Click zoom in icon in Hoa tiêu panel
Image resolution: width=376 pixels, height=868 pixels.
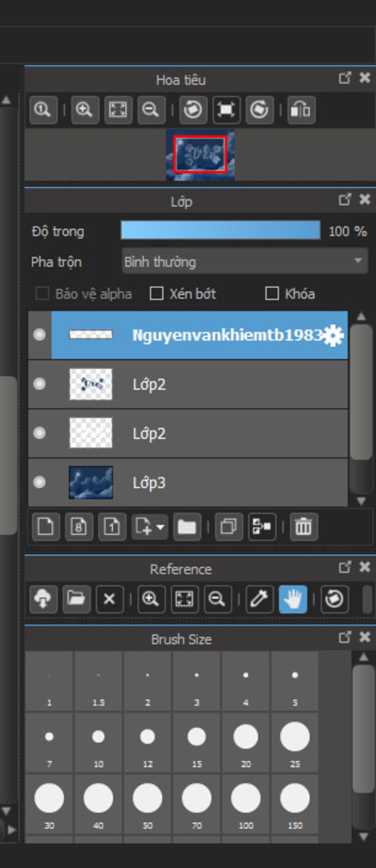(x=84, y=110)
